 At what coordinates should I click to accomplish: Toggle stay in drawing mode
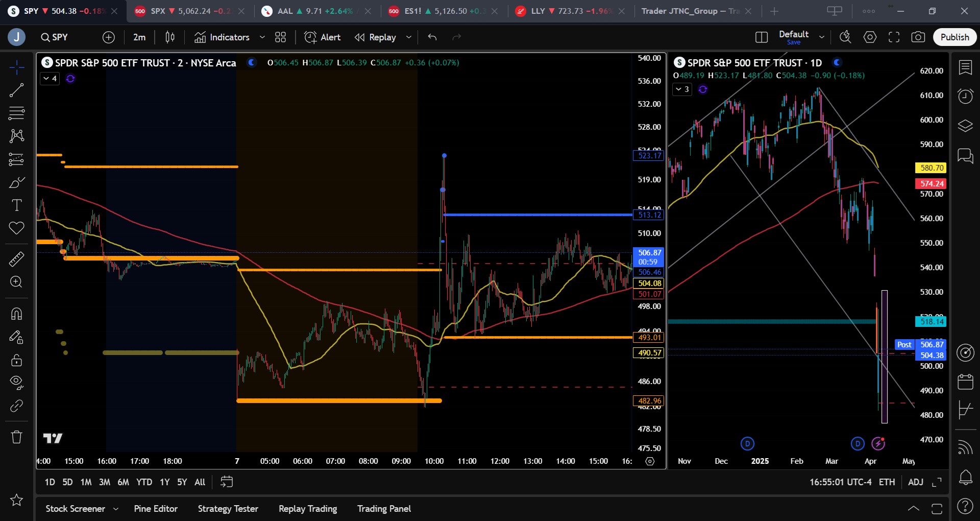coord(16,337)
